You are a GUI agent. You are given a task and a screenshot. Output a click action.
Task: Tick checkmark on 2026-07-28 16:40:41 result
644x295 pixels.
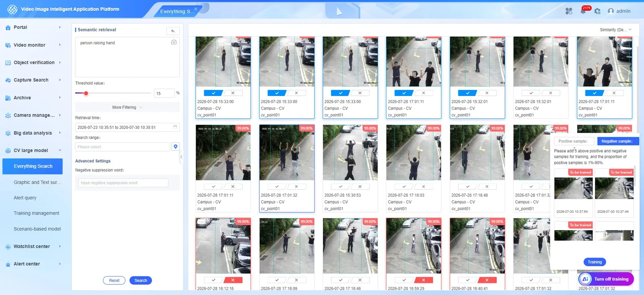[468, 280]
